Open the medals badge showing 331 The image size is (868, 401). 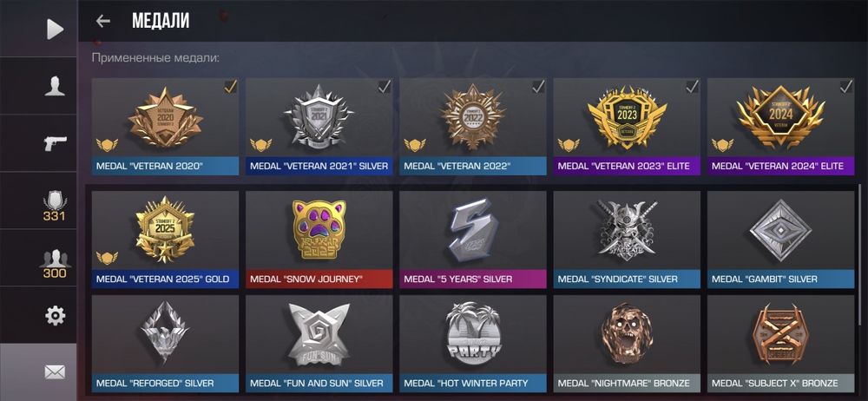click(x=54, y=206)
